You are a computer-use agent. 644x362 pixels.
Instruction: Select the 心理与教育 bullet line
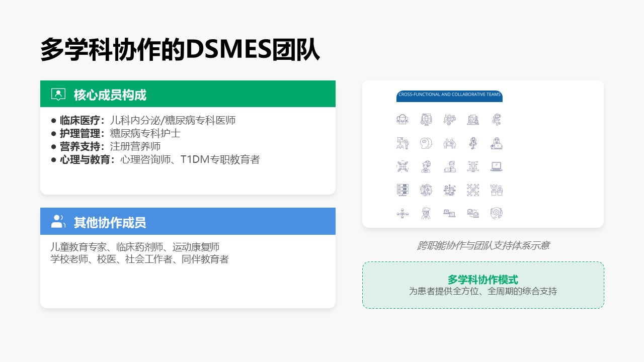click(155, 160)
